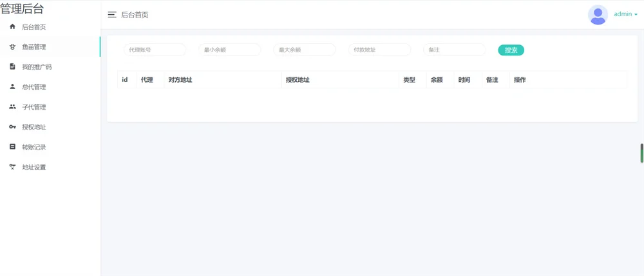644x276 pixels.
Task: Select the 备注 search input
Action: (454, 50)
